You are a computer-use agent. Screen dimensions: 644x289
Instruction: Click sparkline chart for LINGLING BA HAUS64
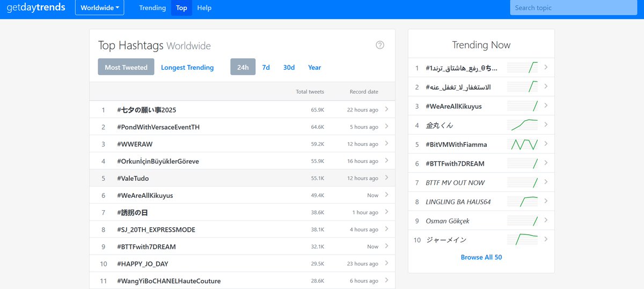[x=522, y=202]
